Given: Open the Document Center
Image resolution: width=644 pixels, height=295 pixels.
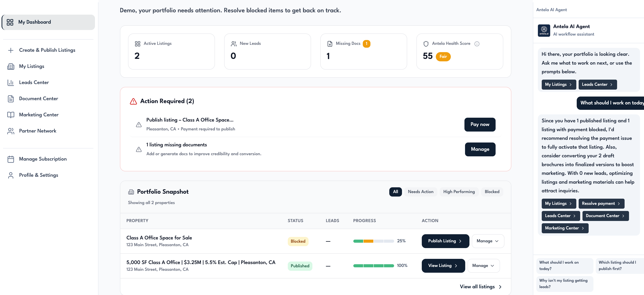Looking at the screenshot, I should [38, 98].
